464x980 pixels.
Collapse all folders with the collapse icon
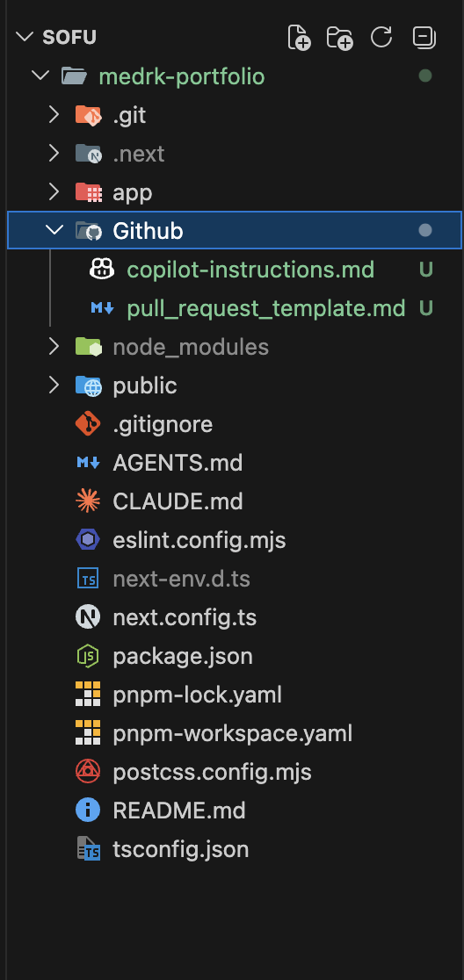coord(424,37)
